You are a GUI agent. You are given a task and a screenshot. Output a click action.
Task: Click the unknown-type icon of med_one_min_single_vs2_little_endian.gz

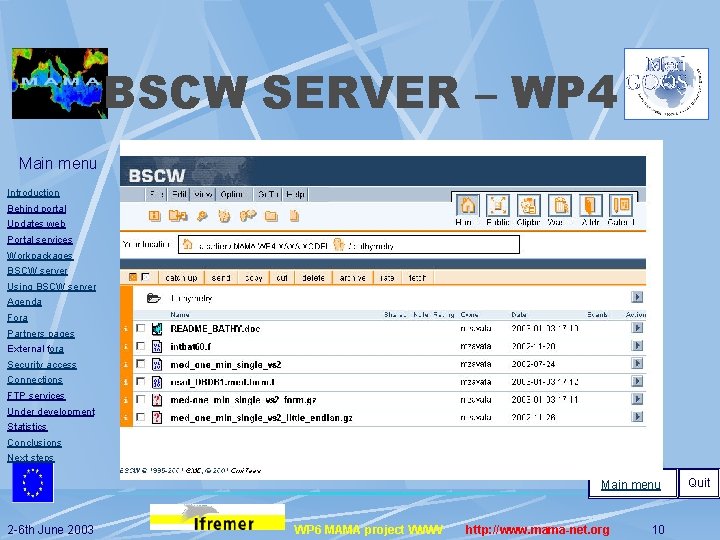[x=157, y=417]
